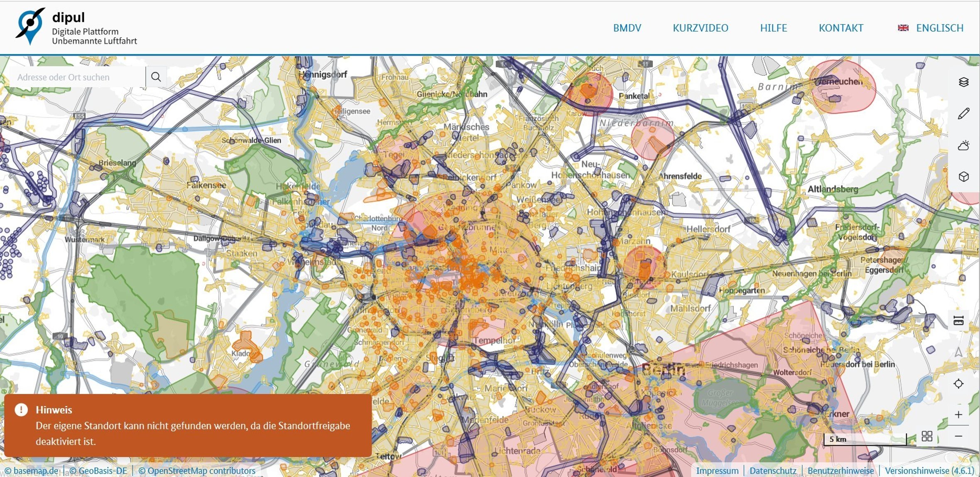The height and width of the screenshot is (477, 980).
Task: Open the Impressum link
Action: coord(718,470)
